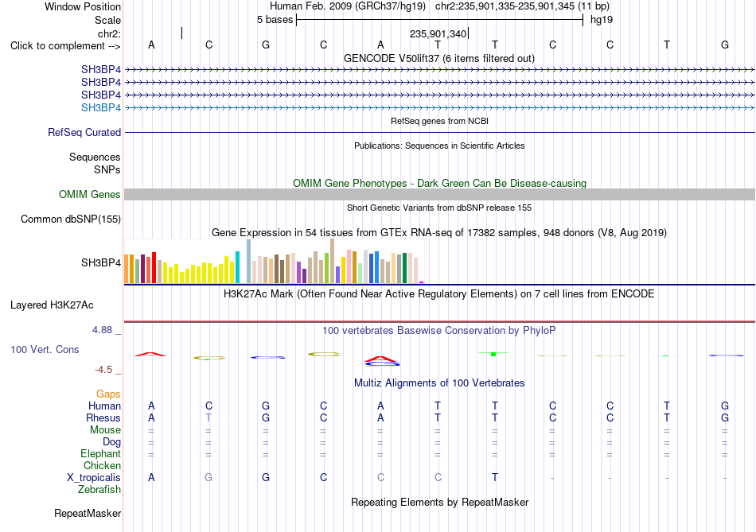Click 'Repeating Elements by RepeatMasker' title

coord(439,502)
